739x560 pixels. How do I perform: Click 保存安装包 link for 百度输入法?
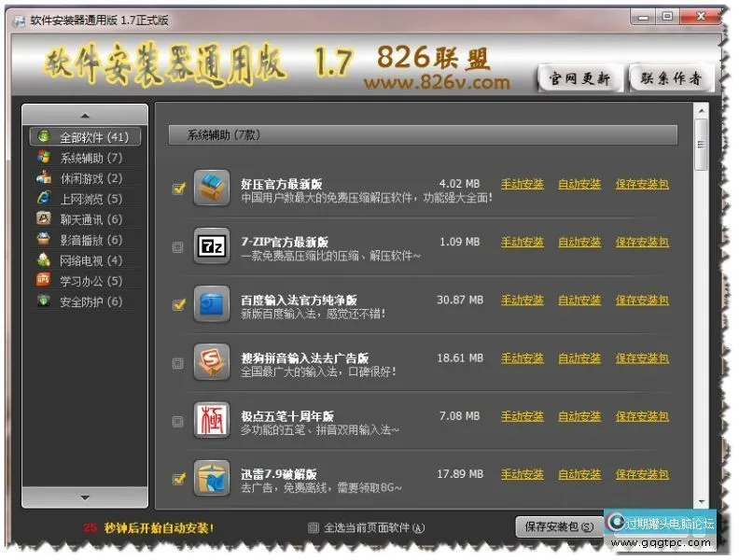tap(642, 300)
